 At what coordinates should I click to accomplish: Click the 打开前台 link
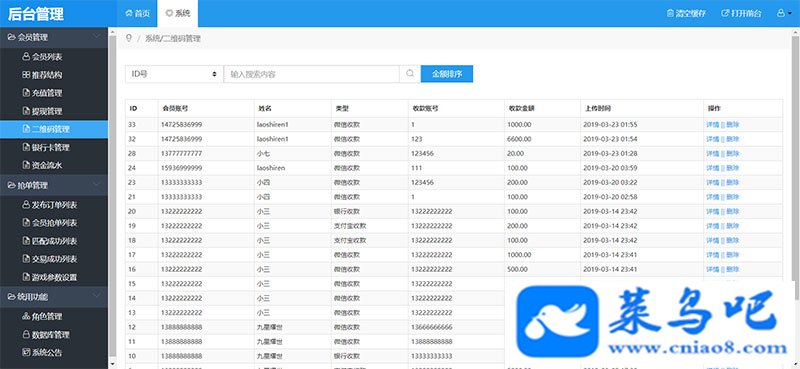[741, 13]
